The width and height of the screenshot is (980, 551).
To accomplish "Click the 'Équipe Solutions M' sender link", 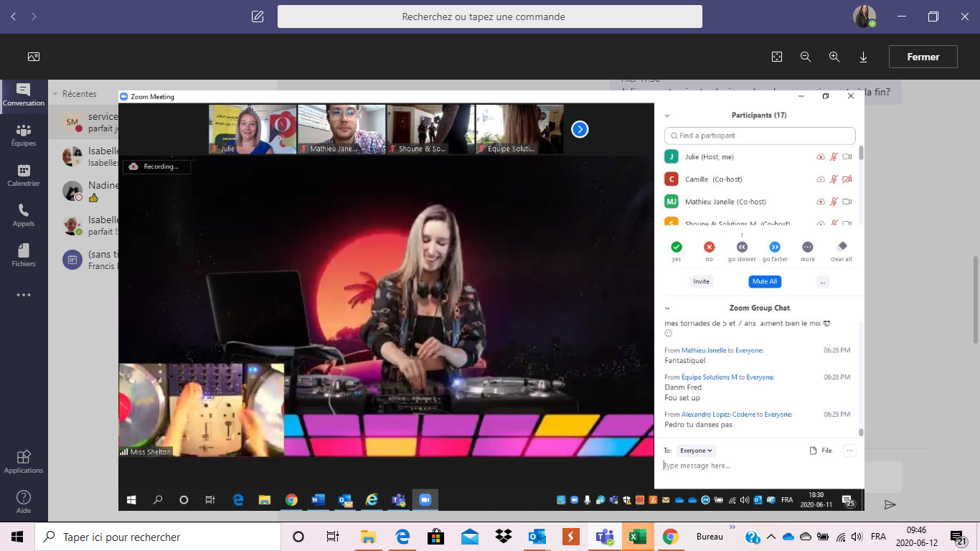I will (x=710, y=377).
